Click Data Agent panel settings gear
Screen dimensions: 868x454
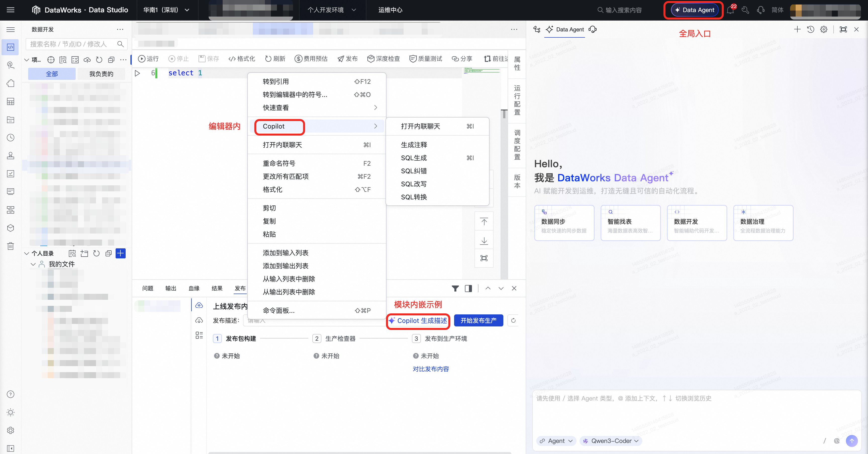point(824,29)
